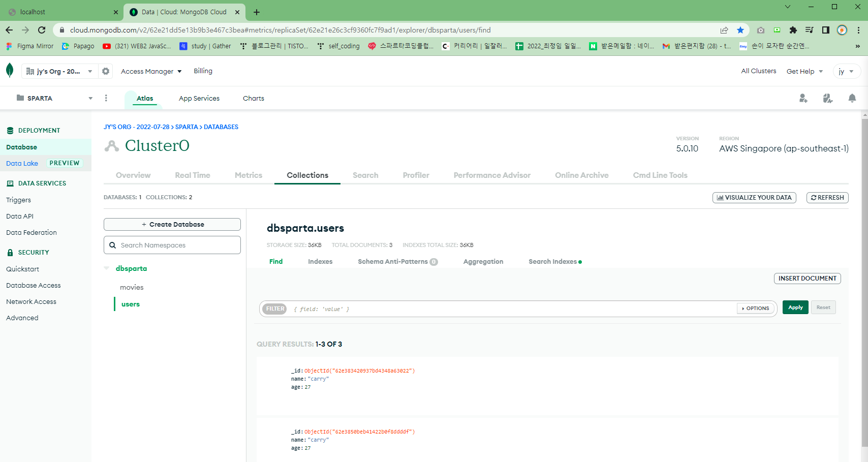The height and width of the screenshot is (462, 868).
Task: Toggle Chrome side panel icon
Action: click(826, 30)
